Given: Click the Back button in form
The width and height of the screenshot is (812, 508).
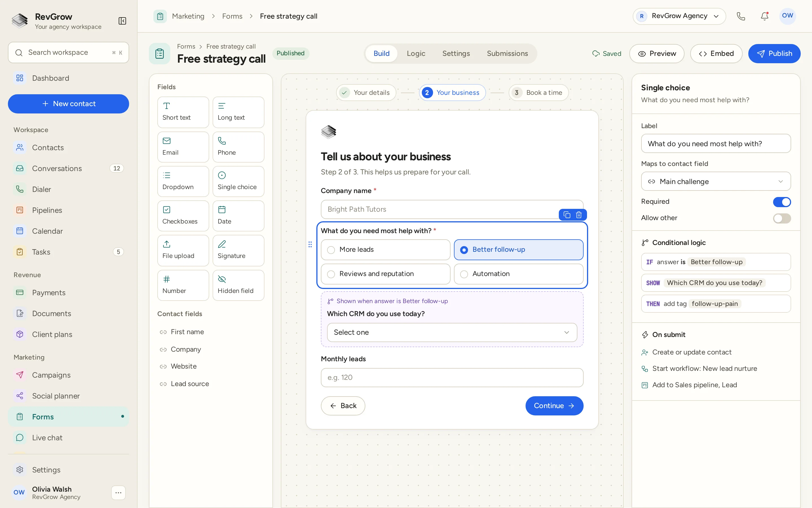Looking at the screenshot, I should (343, 406).
